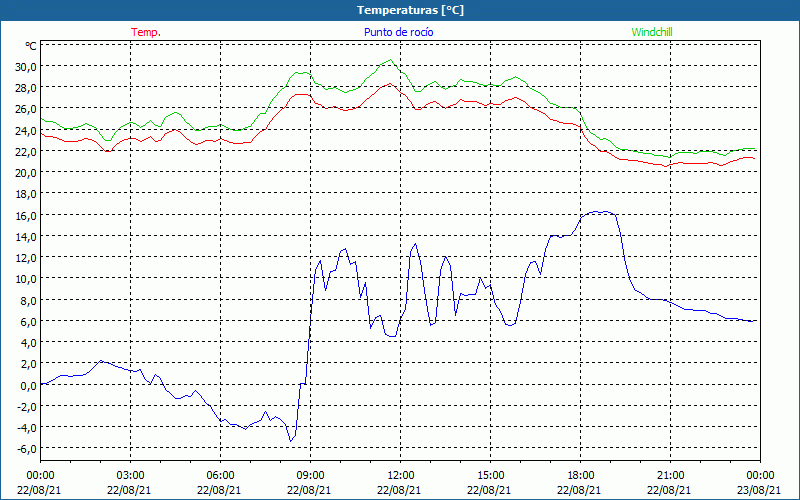Click the 22/08/21 date under 12:00
The height and width of the screenshot is (500, 800).
399,490
